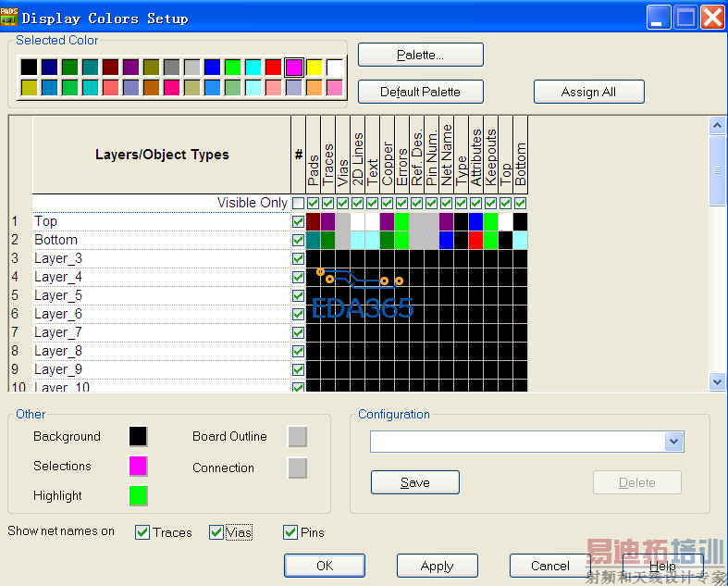This screenshot has height=586, width=728.
Task: Close the Display Colors Setup window
Action: (712, 18)
